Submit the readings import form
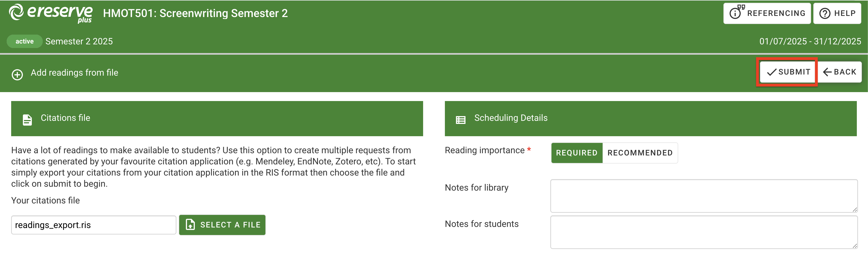868x259 pixels. tap(787, 72)
